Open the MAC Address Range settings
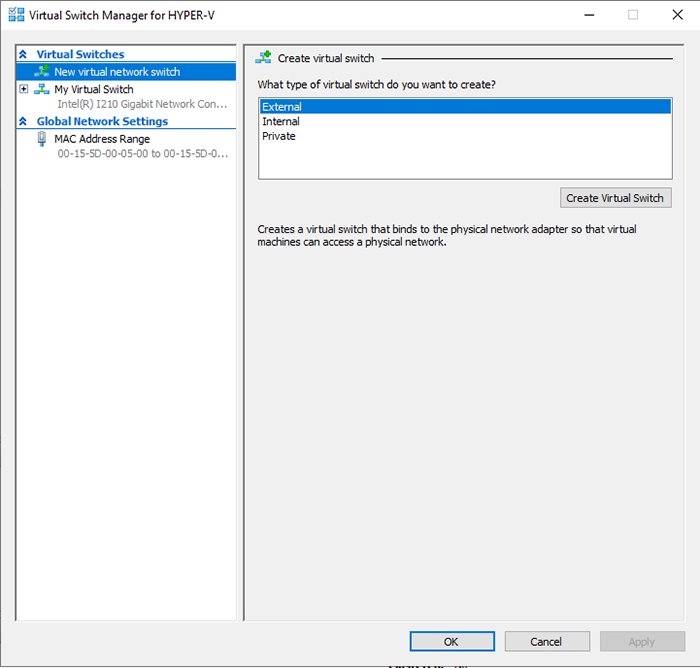700x668 pixels. click(102, 139)
